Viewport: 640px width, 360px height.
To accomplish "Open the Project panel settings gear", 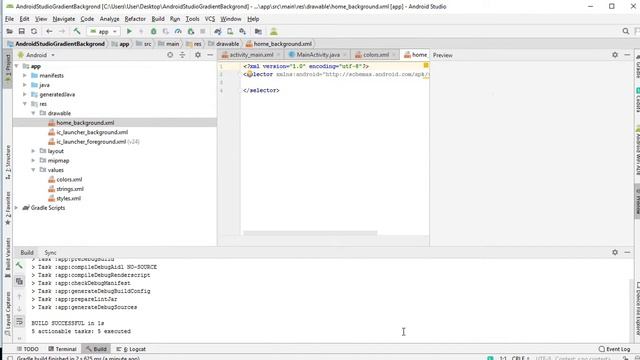I will (x=198, y=55).
